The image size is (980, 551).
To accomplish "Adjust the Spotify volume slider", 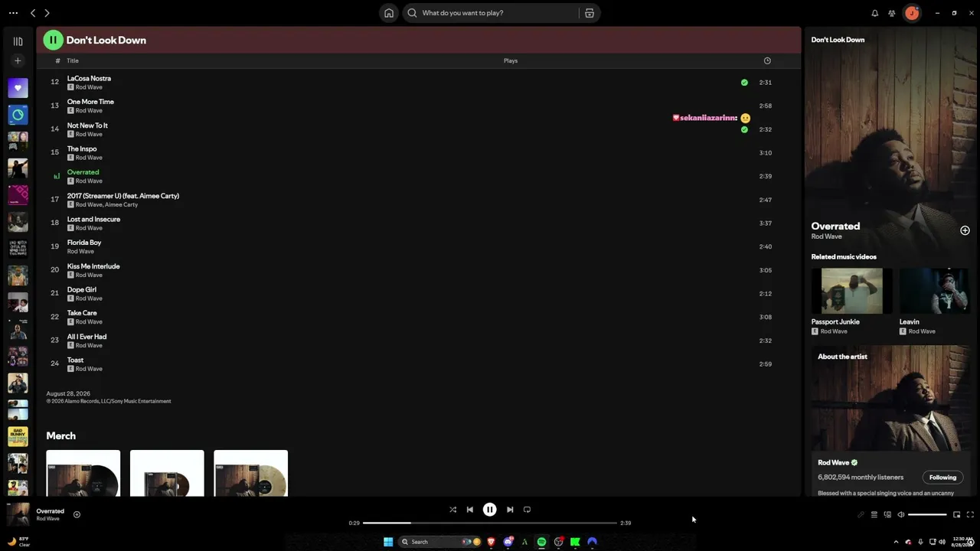I will [927, 514].
